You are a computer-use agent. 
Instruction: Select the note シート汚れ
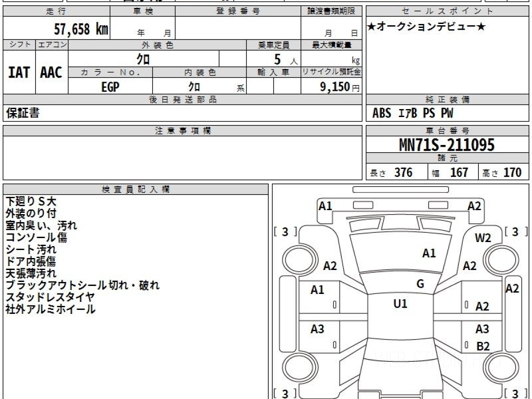(x=31, y=250)
